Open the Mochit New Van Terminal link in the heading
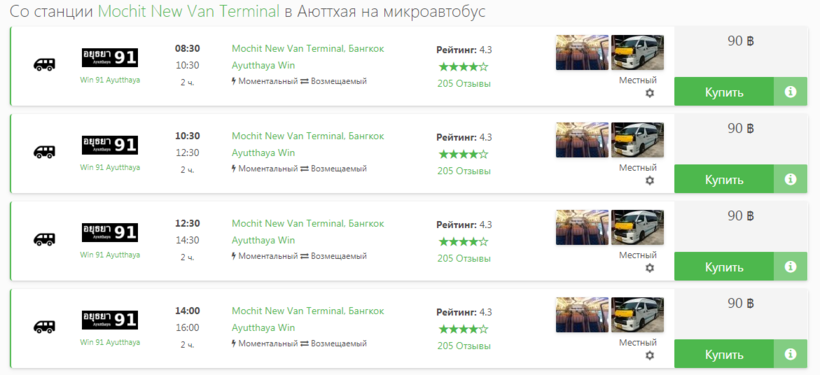This screenshot has width=820, height=375. [189, 12]
